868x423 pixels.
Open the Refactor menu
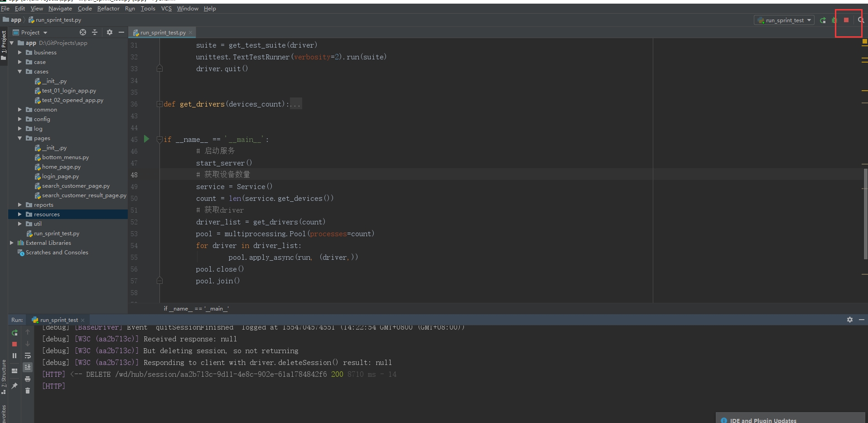tap(108, 9)
